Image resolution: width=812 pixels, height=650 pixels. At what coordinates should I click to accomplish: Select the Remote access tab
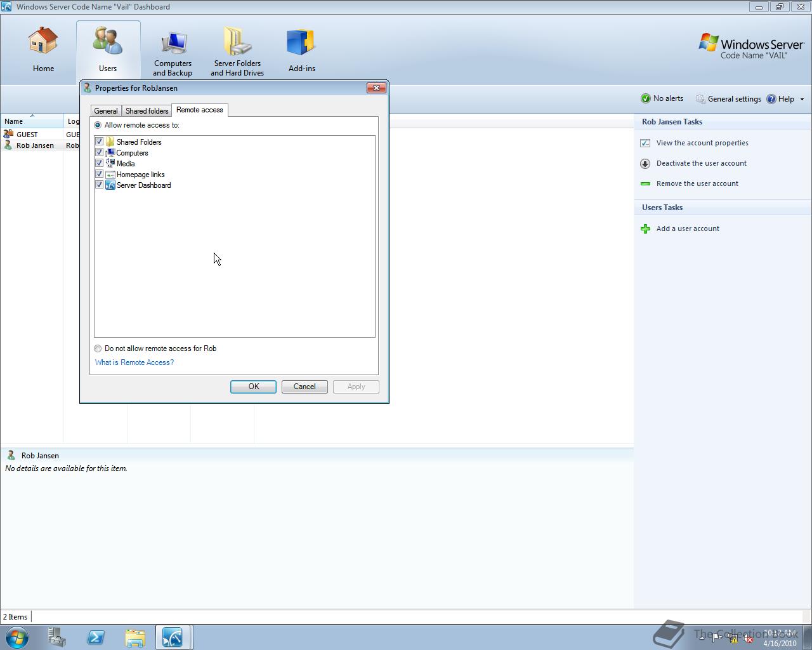[200, 110]
